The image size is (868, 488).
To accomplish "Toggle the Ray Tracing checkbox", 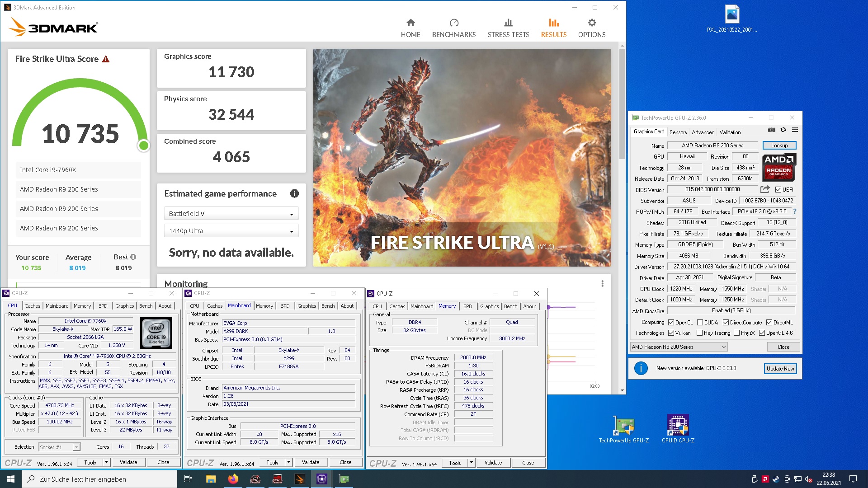I will pyautogui.click(x=699, y=333).
